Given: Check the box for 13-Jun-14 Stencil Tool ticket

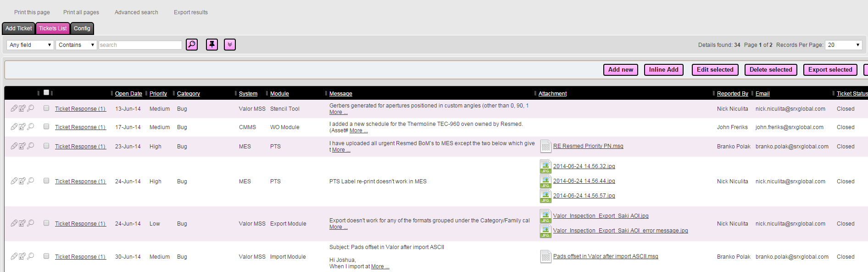Looking at the screenshot, I should [x=46, y=108].
